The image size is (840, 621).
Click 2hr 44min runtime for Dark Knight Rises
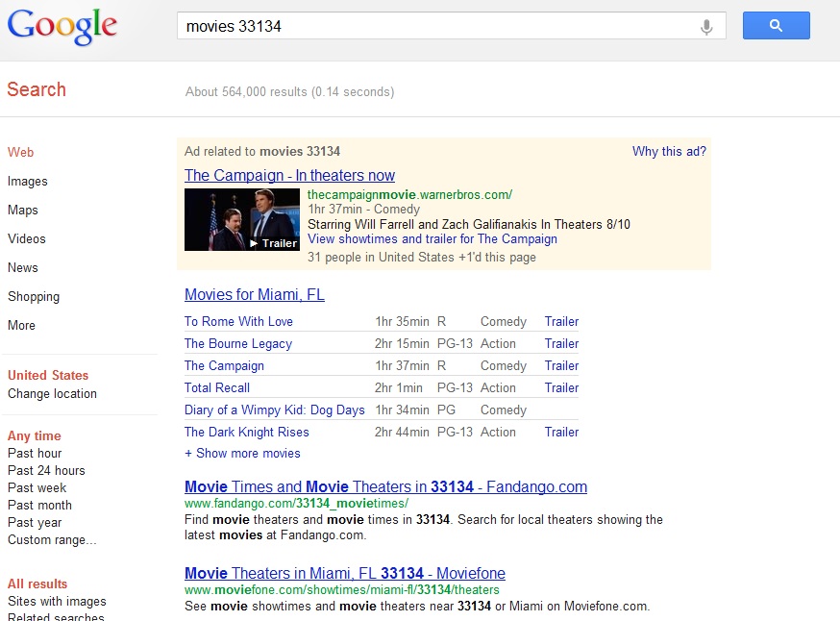[x=402, y=432]
